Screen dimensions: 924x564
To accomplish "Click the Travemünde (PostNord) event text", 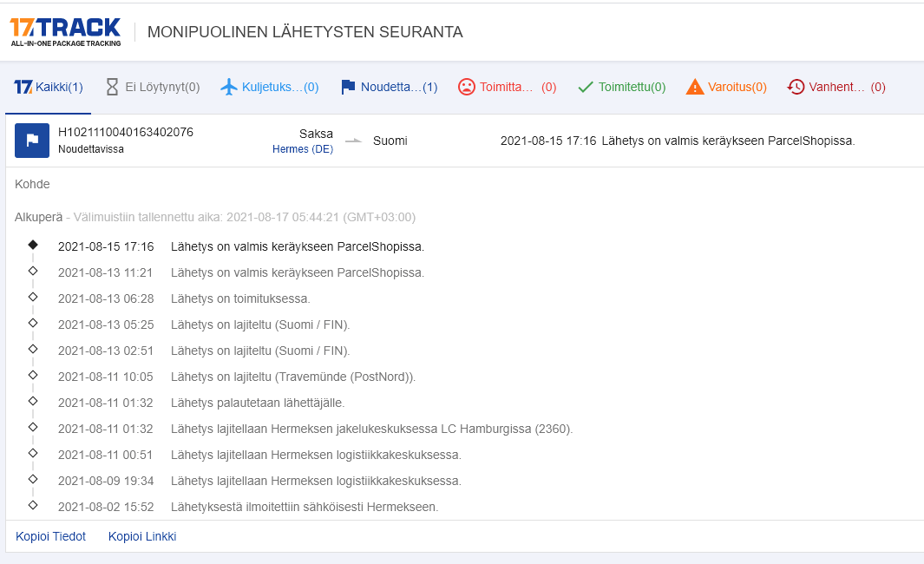I will [293, 377].
